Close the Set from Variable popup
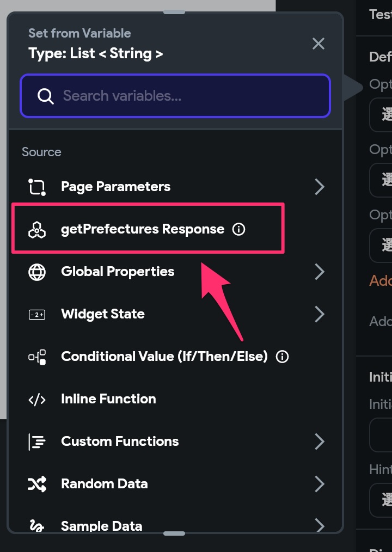The image size is (392, 552). pyautogui.click(x=318, y=44)
